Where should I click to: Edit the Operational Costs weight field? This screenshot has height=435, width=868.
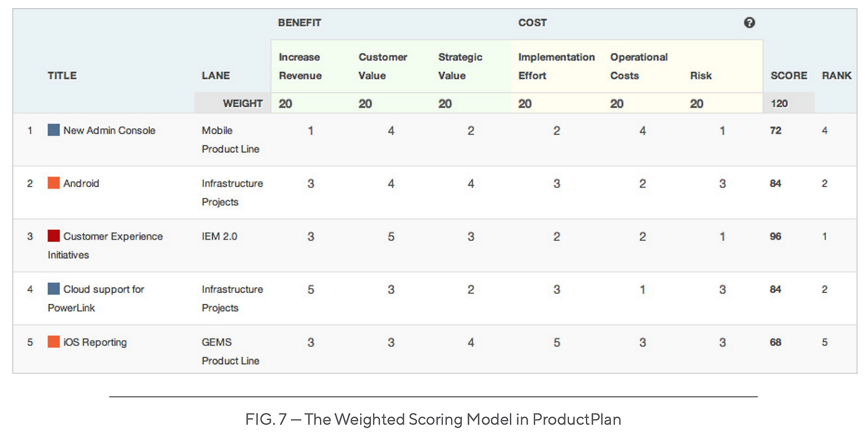(639, 104)
